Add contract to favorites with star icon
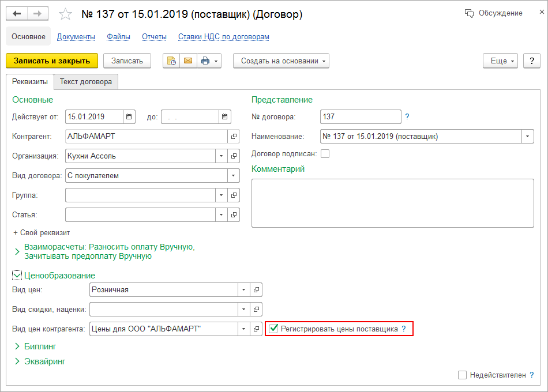 66,14
